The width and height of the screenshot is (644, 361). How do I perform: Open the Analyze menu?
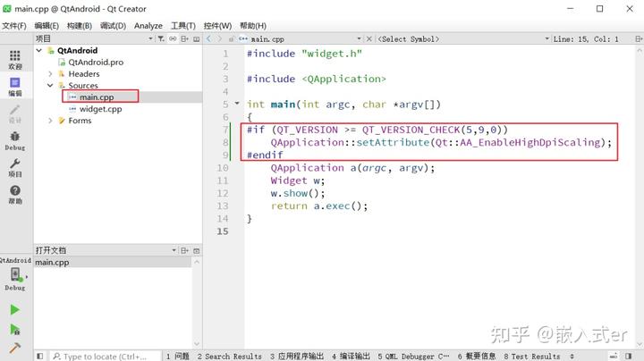click(148, 26)
